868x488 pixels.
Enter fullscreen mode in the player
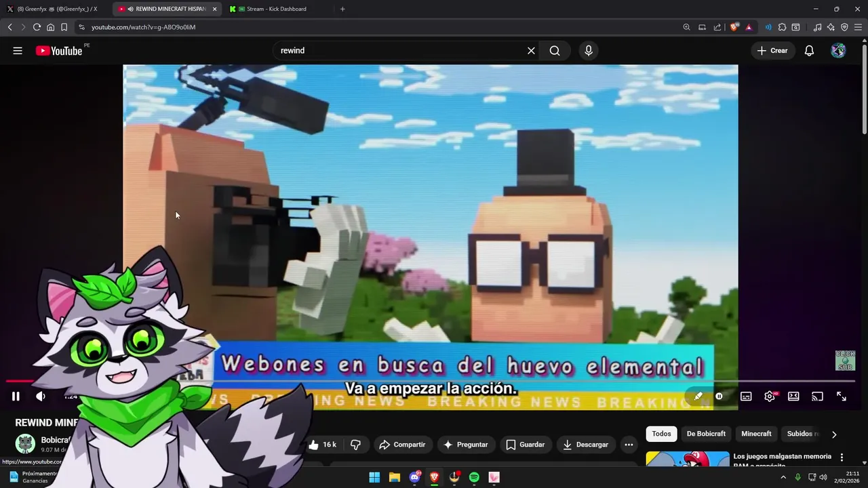[841, 396]
